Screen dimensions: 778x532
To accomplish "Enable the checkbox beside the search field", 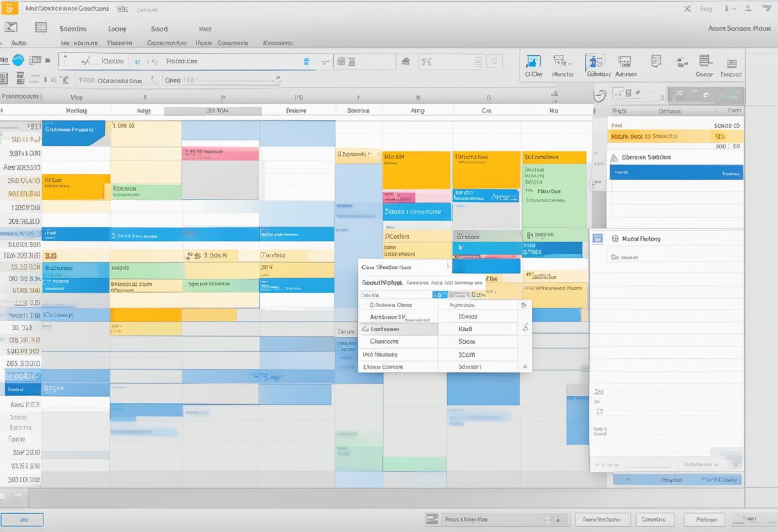I will (439, 295).
